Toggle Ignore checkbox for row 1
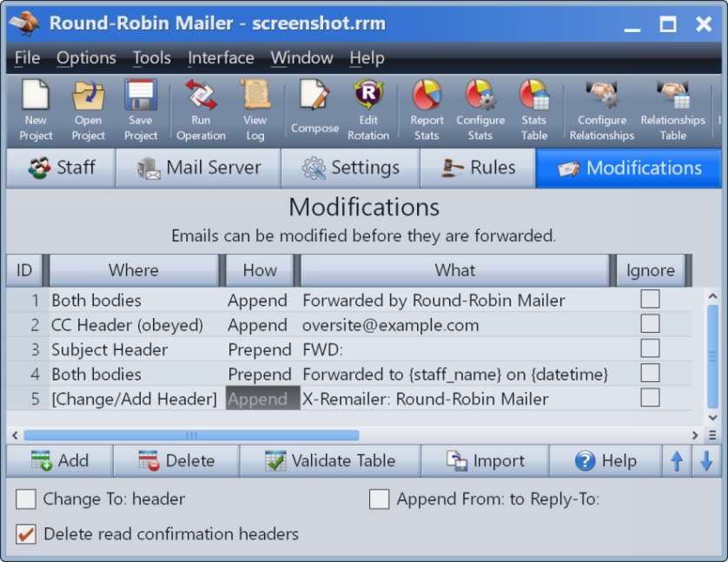Screen dimensions: 728x562 (650, 299)
